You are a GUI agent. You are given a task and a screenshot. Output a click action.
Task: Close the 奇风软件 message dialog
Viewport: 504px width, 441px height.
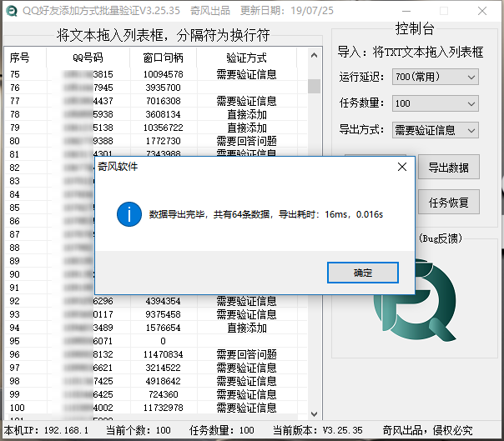402,167
